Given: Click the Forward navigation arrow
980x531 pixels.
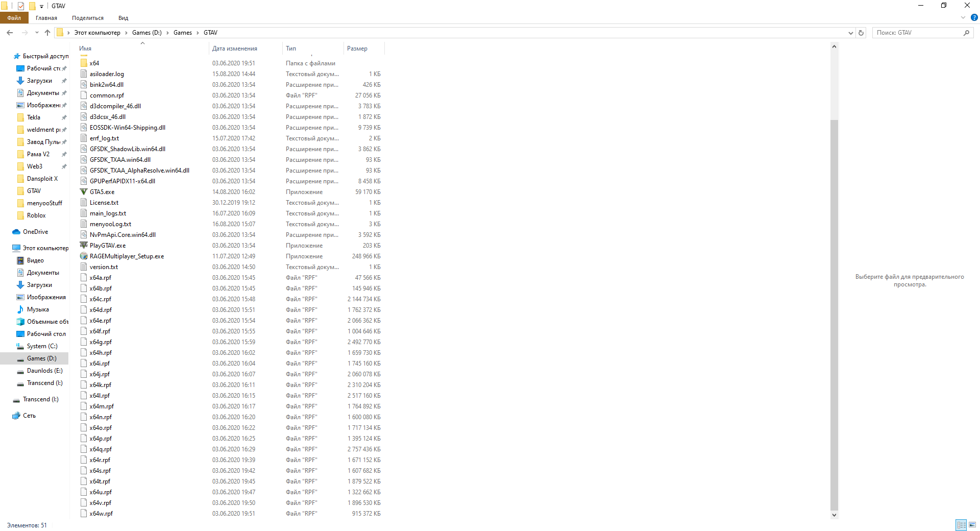Looking at the screenshot, I should coord(24,33).
